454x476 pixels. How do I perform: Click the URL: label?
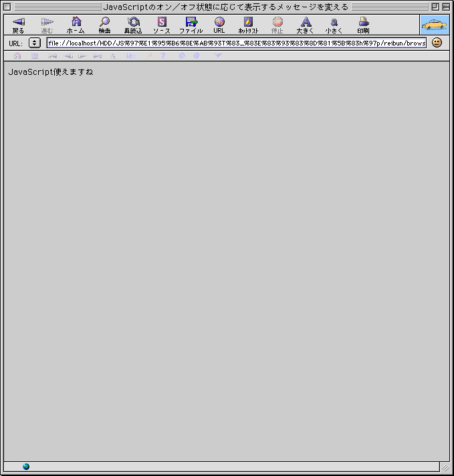(15, 43)
